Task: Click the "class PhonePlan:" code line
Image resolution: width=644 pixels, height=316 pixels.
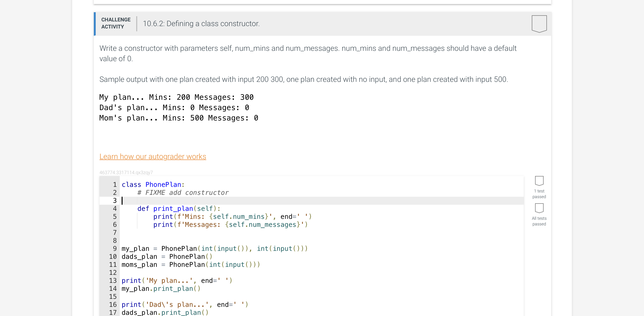Action: (153, 185)
